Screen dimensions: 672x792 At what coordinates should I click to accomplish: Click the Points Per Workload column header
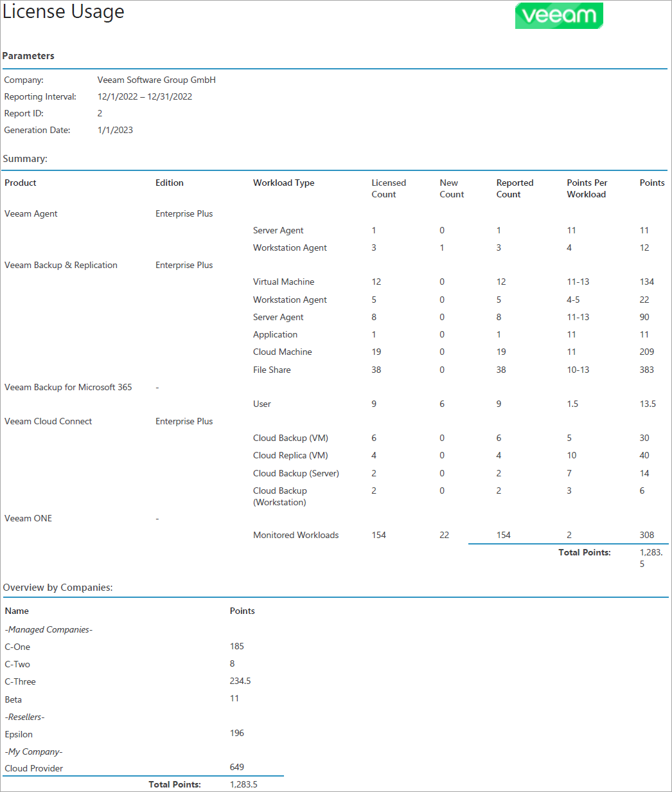click(x=587, y=188)
